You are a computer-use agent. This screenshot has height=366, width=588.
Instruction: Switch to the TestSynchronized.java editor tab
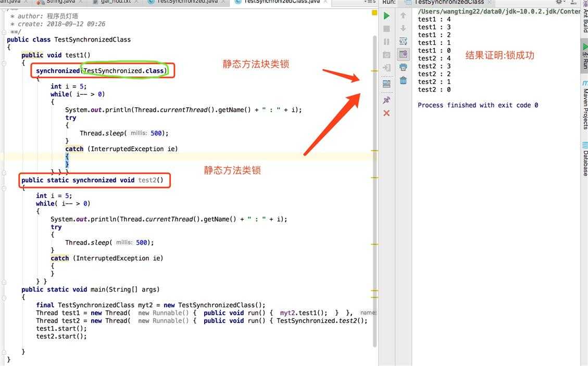tap(187, 2)
